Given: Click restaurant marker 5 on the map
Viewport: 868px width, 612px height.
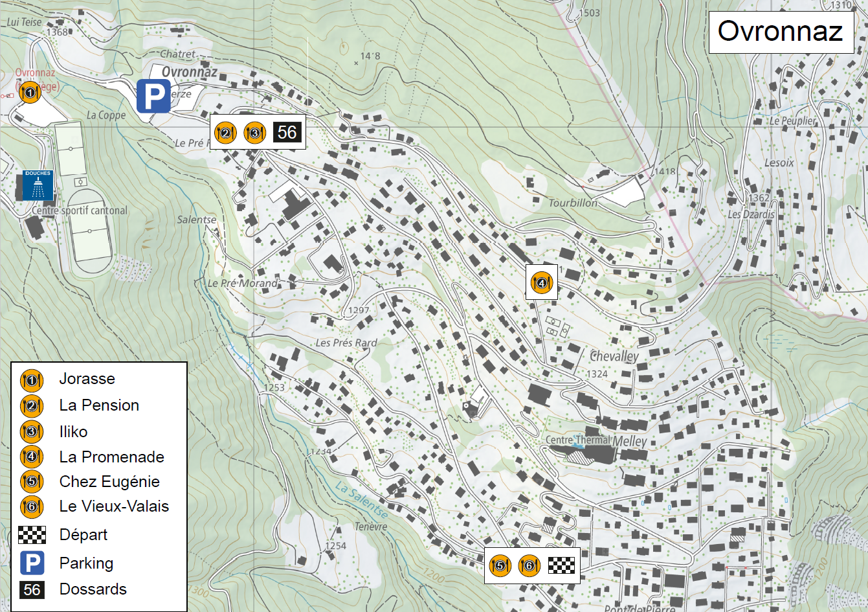Looking at the screenshot, I should point(500,565).
